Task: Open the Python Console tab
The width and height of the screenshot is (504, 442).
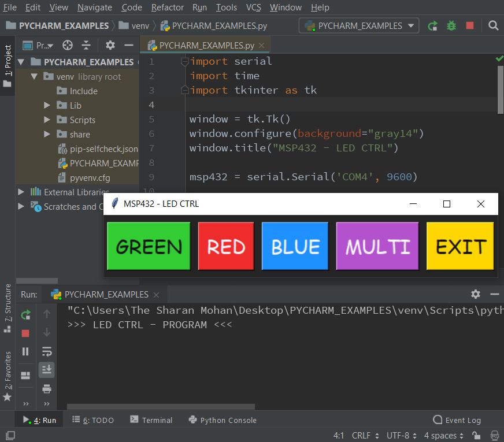Action: pyautogui.click(x=223, y=420)
